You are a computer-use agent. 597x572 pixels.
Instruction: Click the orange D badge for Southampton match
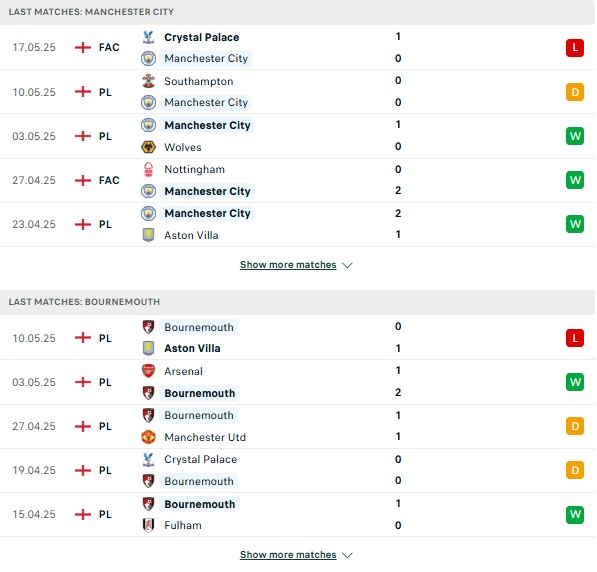(x=575, y=92)
